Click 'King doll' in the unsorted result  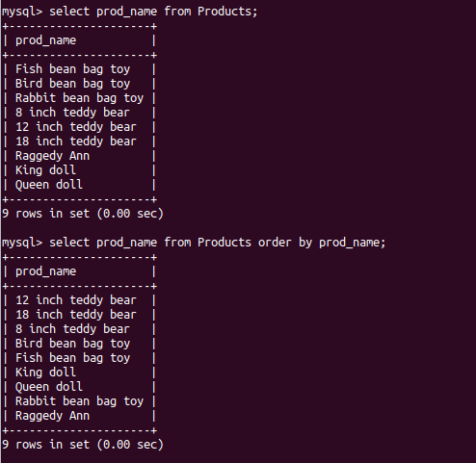[x=46, y=170]
